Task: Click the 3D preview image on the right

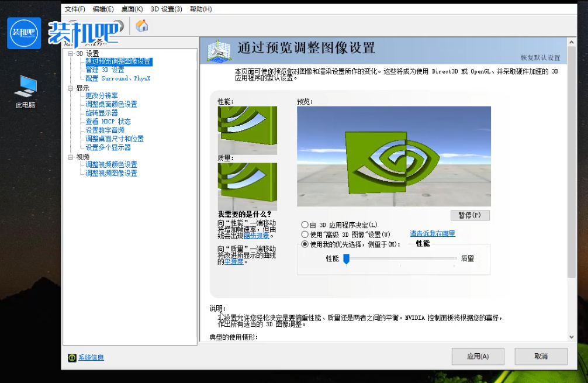Action: point(395,158)
